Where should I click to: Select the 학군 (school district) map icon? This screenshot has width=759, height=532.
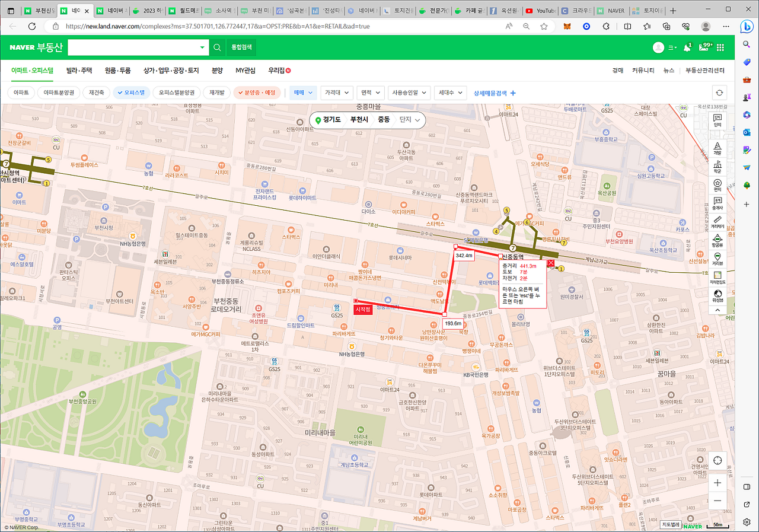(717, 167)
